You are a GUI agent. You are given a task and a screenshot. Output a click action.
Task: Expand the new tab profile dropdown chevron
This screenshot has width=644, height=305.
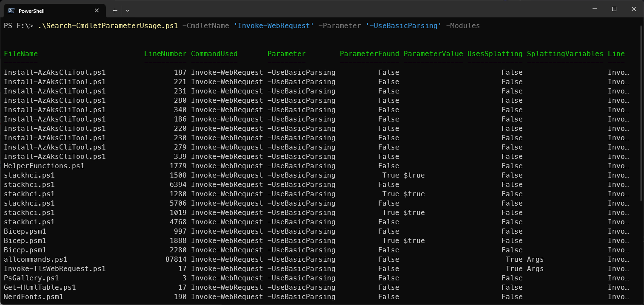[128, 10]
